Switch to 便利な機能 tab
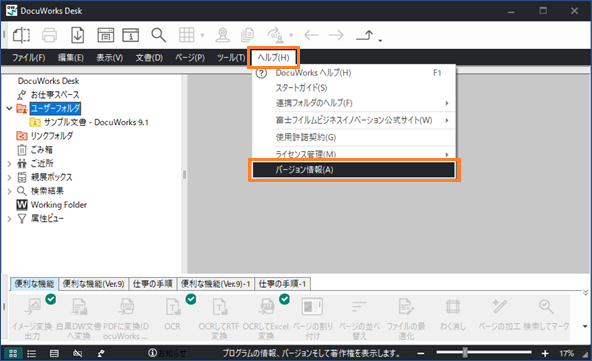592x361 pixels. click(x=34, y=284)
